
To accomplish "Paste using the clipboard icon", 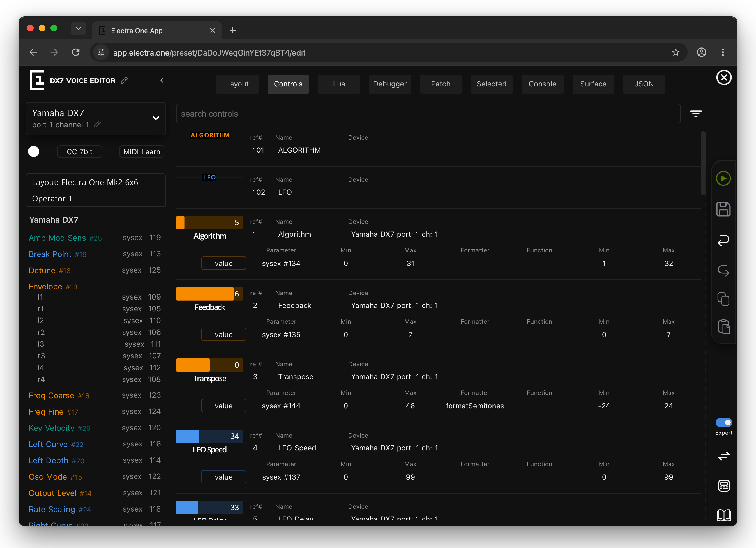I will [x=724, y=326].
